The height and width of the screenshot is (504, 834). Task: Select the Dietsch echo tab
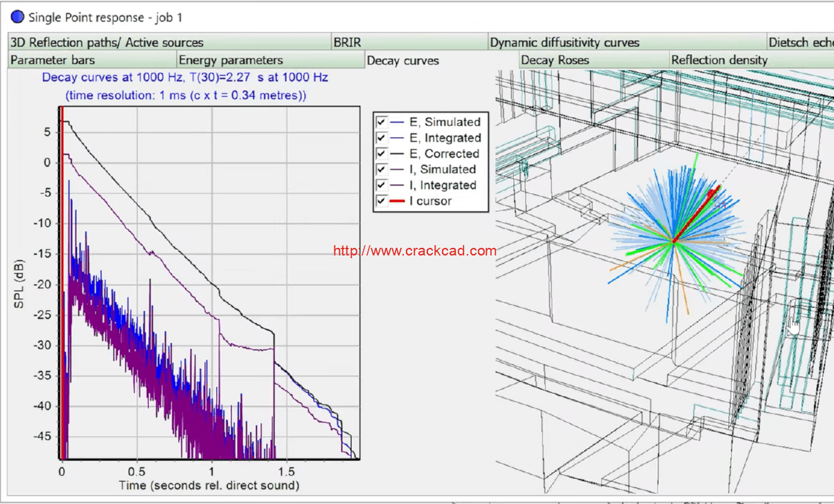[x=800, y=42]
